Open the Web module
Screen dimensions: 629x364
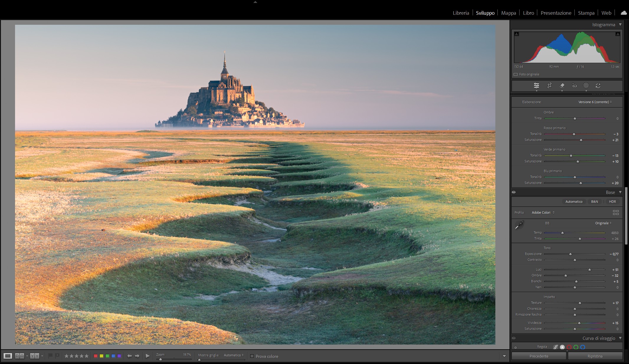(606, 13)
